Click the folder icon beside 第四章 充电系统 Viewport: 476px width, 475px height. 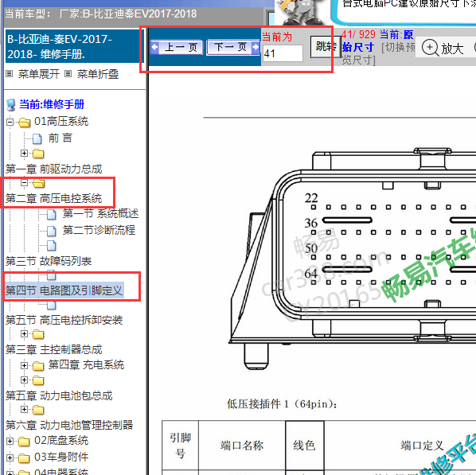38,366
